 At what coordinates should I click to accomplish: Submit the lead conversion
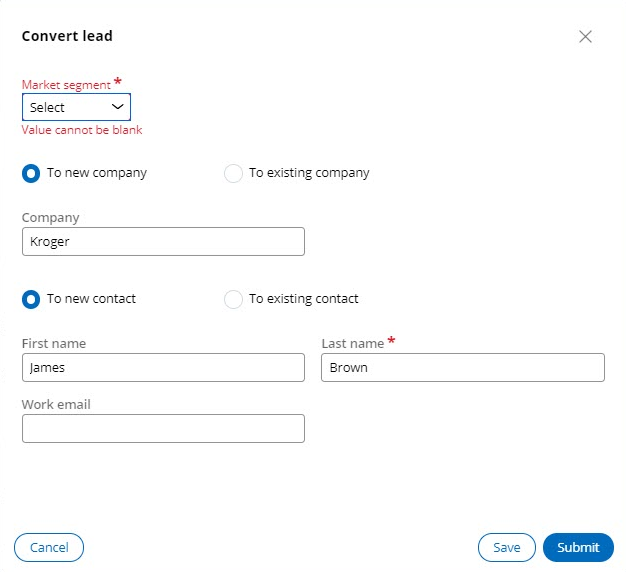[x=578, y=547]
